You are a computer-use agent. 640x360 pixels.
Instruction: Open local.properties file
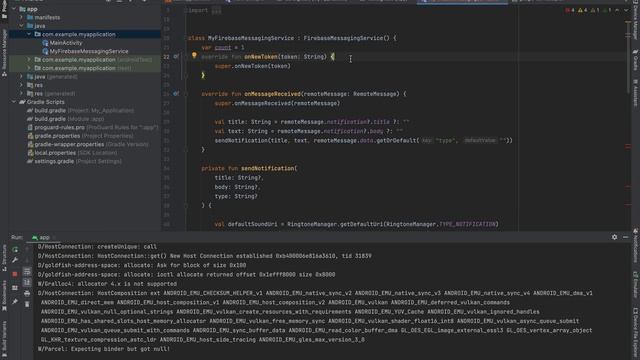(x=72, y=153)
